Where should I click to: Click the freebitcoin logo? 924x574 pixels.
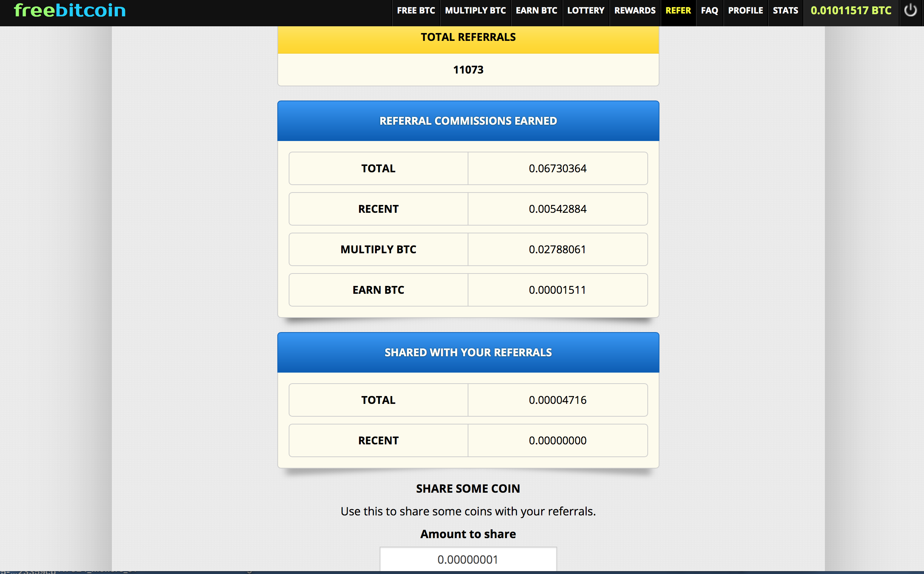tap(70, 11)
